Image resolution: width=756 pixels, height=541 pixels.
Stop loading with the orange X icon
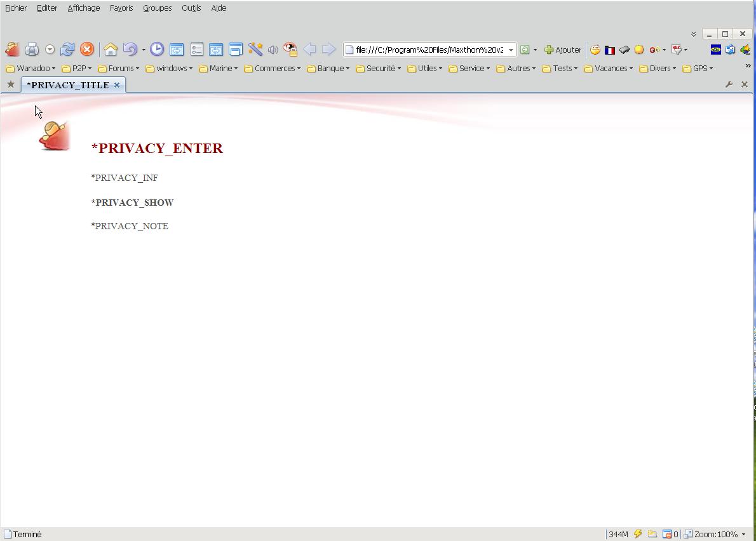87,49
